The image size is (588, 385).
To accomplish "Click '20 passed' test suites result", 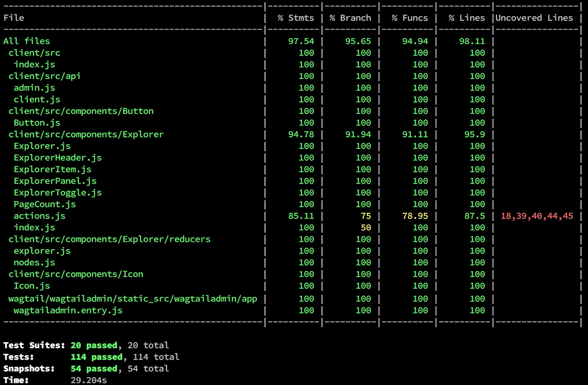I will click(94, 345).
